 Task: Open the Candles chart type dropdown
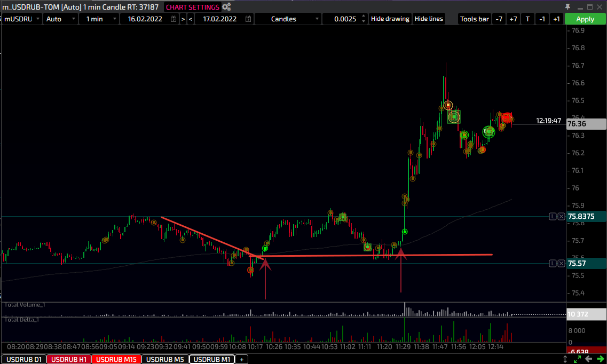pos(288,19)
